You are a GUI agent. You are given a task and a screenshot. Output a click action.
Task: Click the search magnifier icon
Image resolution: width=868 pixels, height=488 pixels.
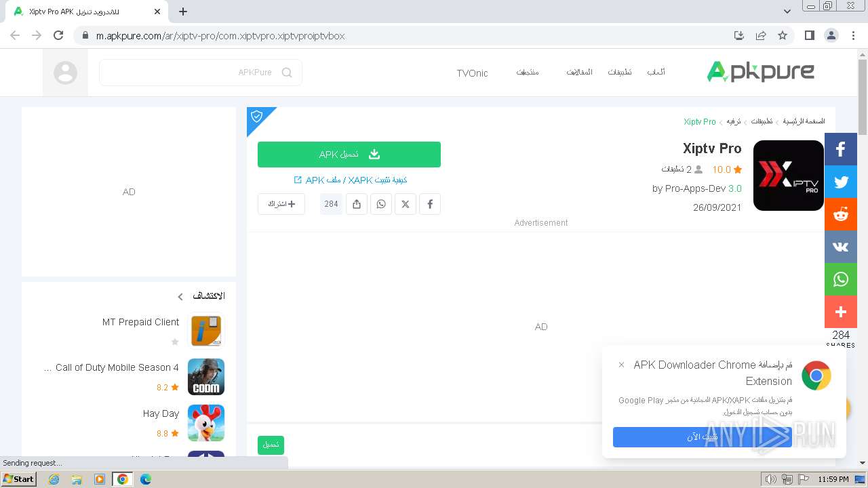click(x=287, y=73)
